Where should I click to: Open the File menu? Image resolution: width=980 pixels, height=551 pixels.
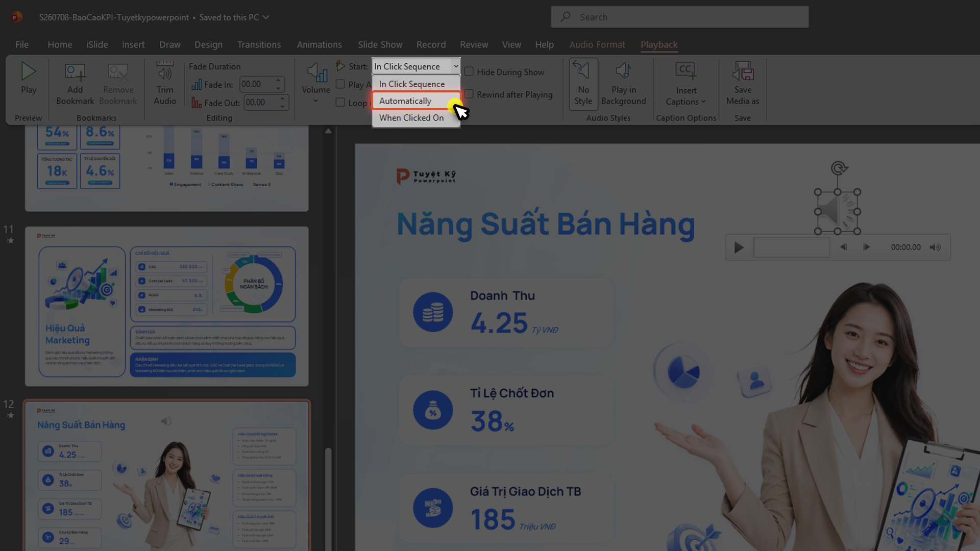[x=22, y=44]
